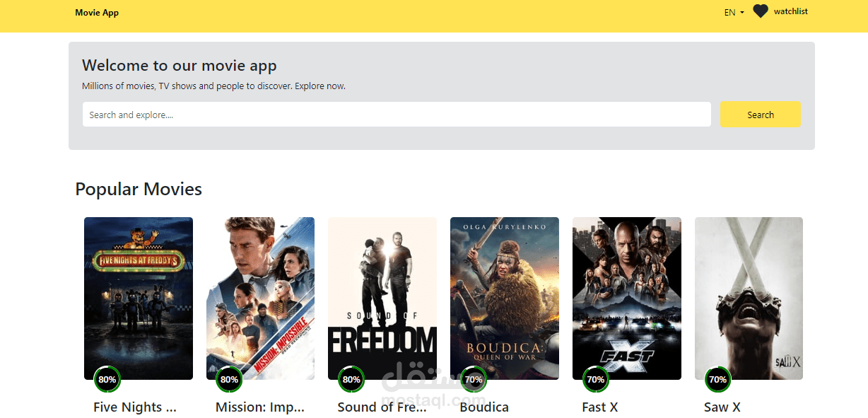Go to Movie App home link
Screen dimensions: 868x418
(97, 13)
